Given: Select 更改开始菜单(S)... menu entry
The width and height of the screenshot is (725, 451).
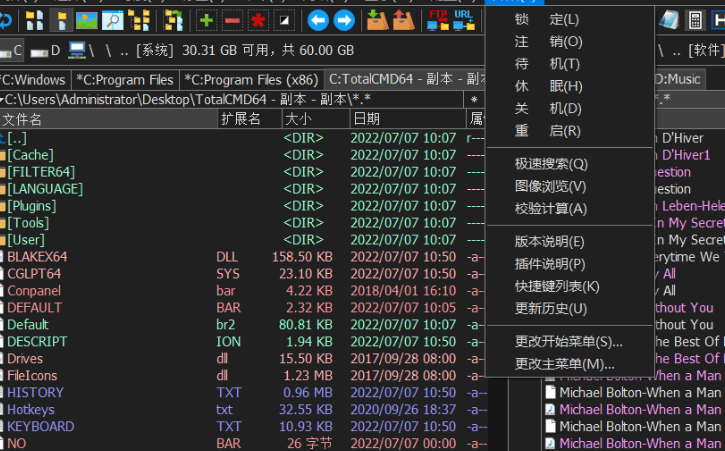Looking at the screenshot, I should (x=570, y=342).
